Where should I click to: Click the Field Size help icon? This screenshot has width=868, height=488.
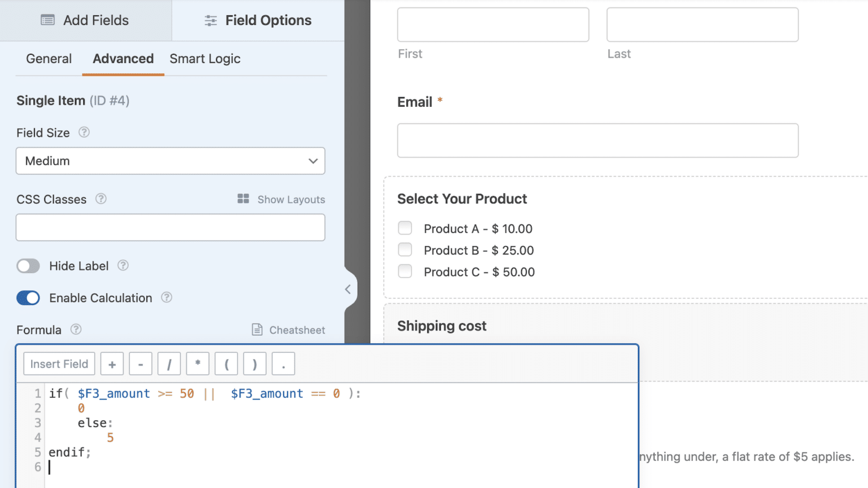pyautogui.click(x=84, y=132)
